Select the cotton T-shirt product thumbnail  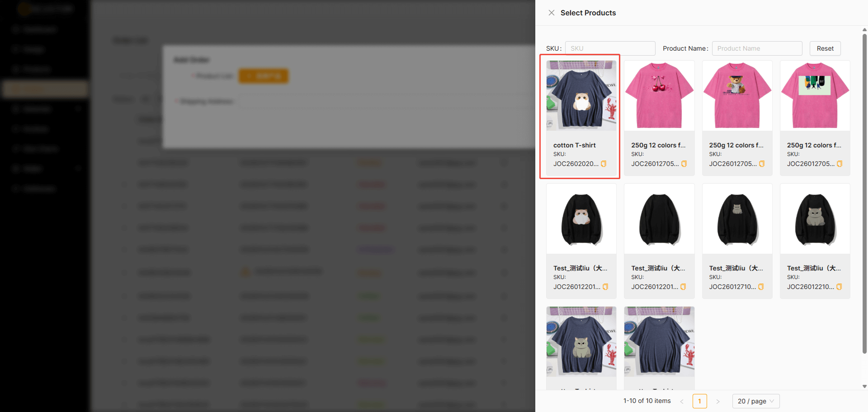[x=581, y=96]
